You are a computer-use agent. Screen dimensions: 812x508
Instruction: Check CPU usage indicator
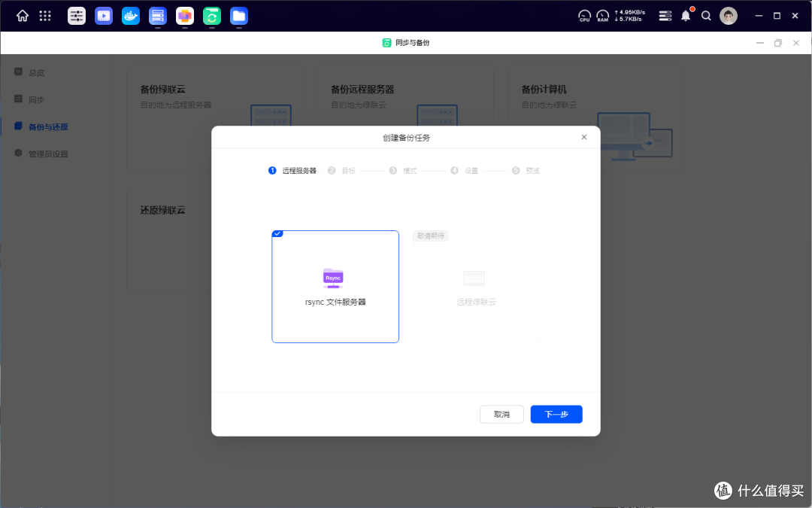[x=584, y=16]
